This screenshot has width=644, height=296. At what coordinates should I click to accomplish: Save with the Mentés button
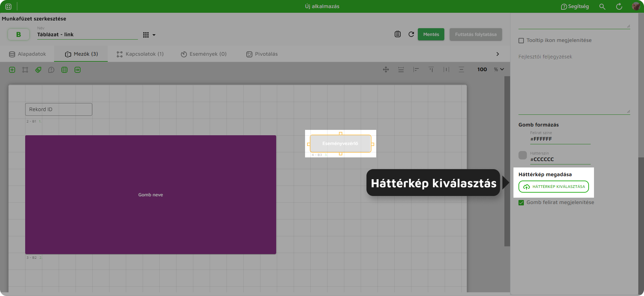tap(431, 34)
